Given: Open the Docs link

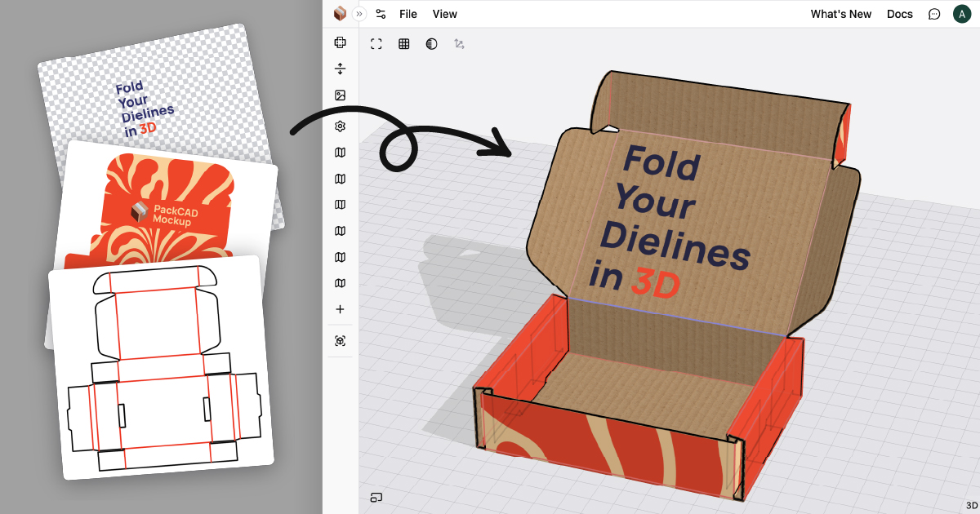Looking at the screenshot, I should (900, 14).
